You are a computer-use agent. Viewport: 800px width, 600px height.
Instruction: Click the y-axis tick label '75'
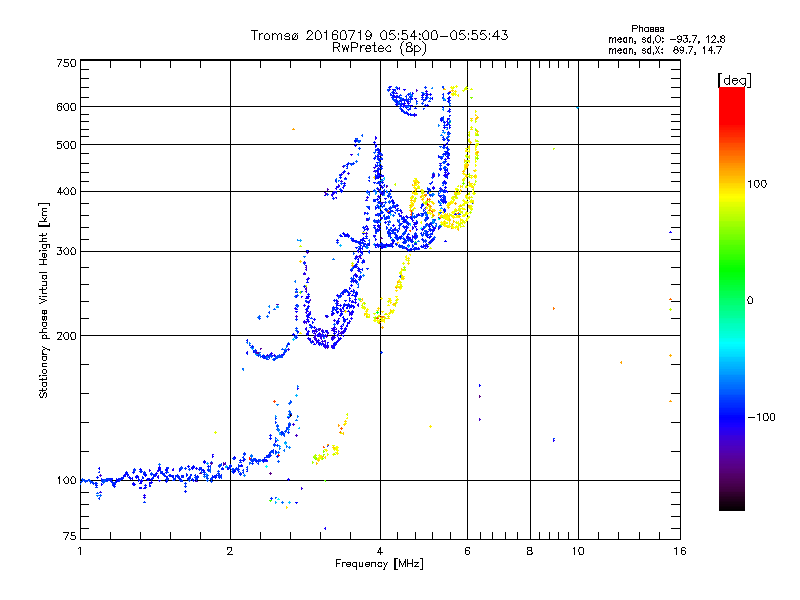point(70,536)
